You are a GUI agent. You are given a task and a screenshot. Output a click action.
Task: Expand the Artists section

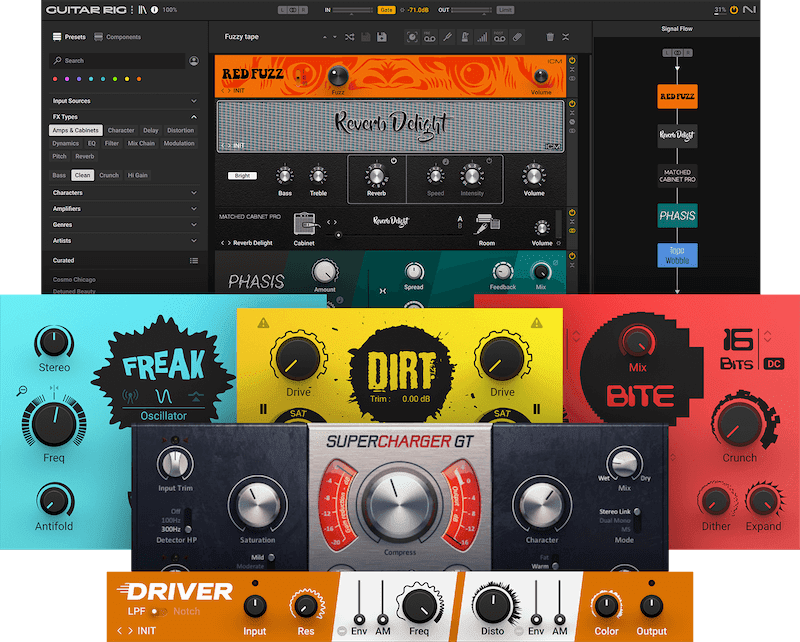(x=124, y=240)
